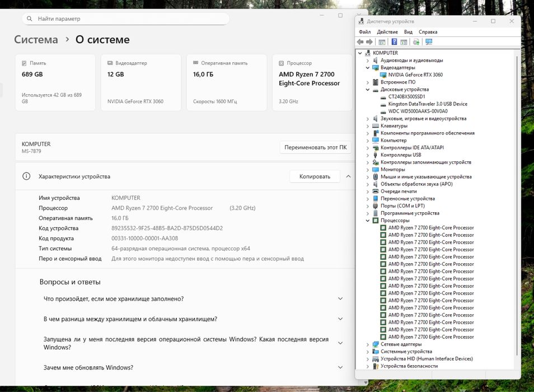Open the Видеоадаптер 12 GB card

[141, 82]
